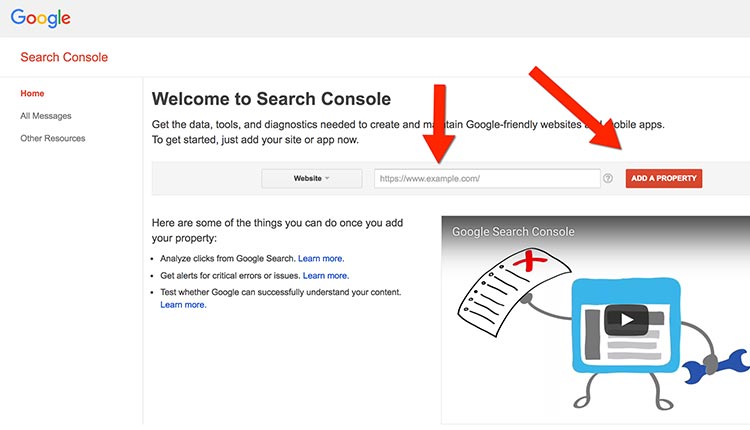The image size is (750, 430).
Task: Go to Other Resources in sidebar
Action: (x=53, y=138)
